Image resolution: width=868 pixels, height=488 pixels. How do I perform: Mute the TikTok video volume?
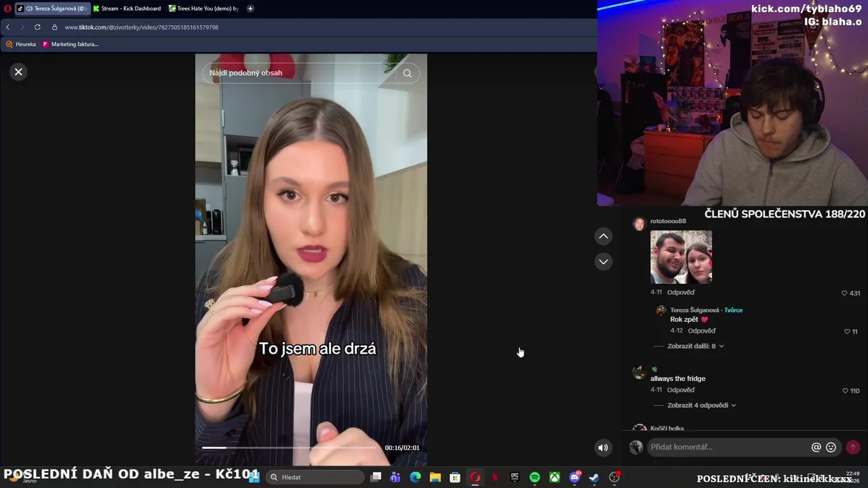click(603, 447)
